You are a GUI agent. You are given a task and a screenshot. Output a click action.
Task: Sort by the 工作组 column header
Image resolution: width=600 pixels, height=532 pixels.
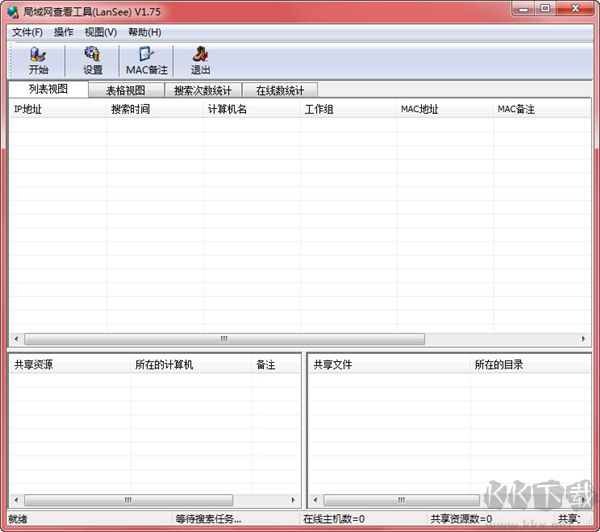pyautogui.click(x=349, y=109)
